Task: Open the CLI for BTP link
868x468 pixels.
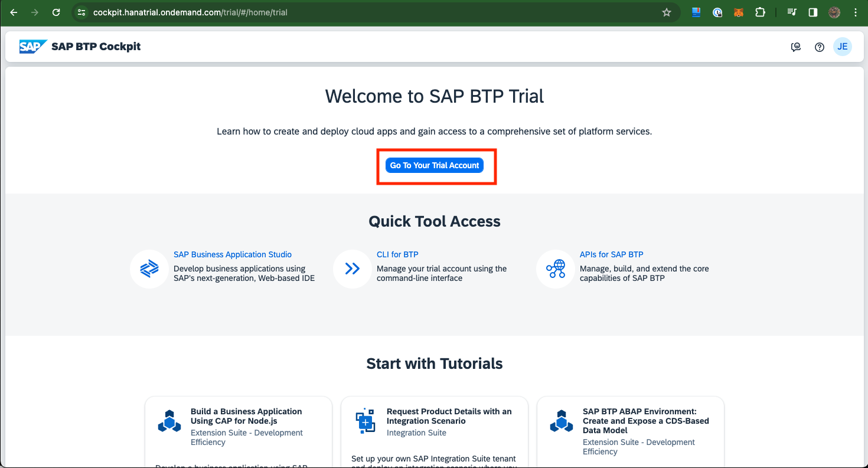Action: (397, 254)
